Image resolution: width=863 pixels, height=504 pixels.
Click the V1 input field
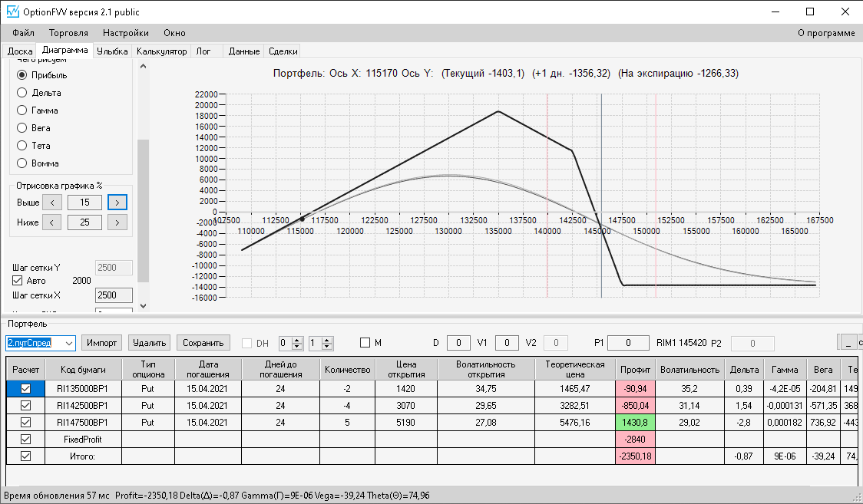click(507, 343)
